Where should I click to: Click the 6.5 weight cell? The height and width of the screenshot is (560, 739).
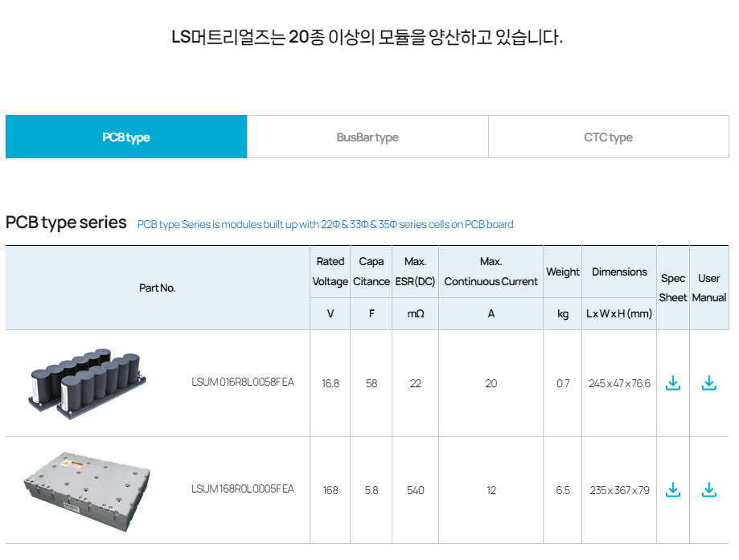click(563, 490)
